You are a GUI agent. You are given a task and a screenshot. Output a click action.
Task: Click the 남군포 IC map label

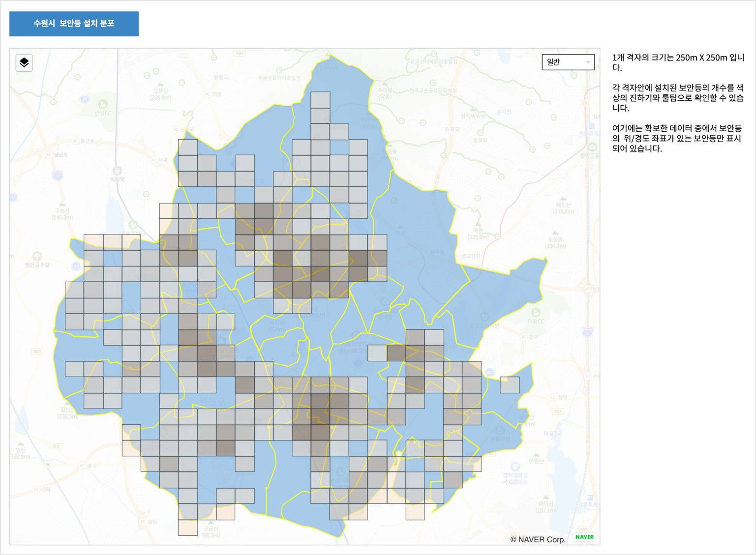point(57,154)
